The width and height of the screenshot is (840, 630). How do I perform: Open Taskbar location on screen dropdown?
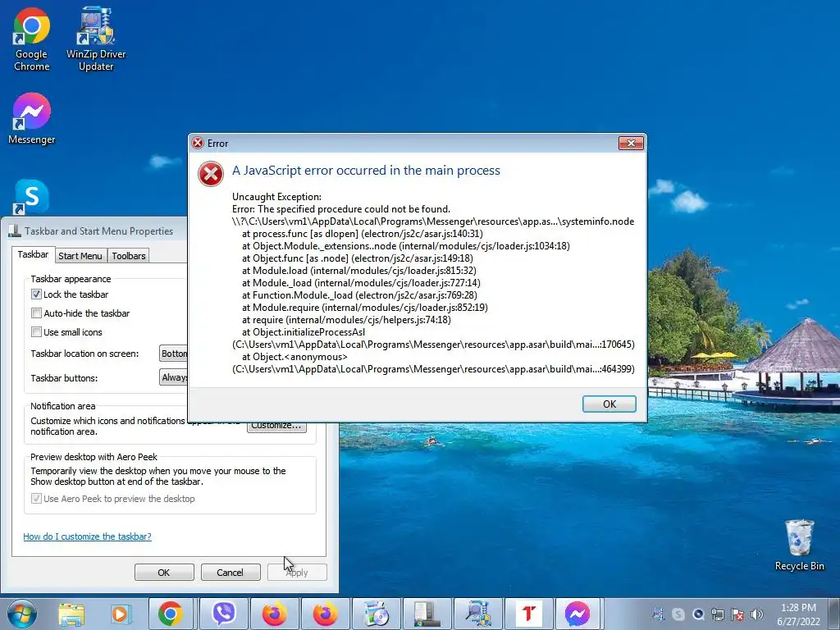click(x=174, y=354)
